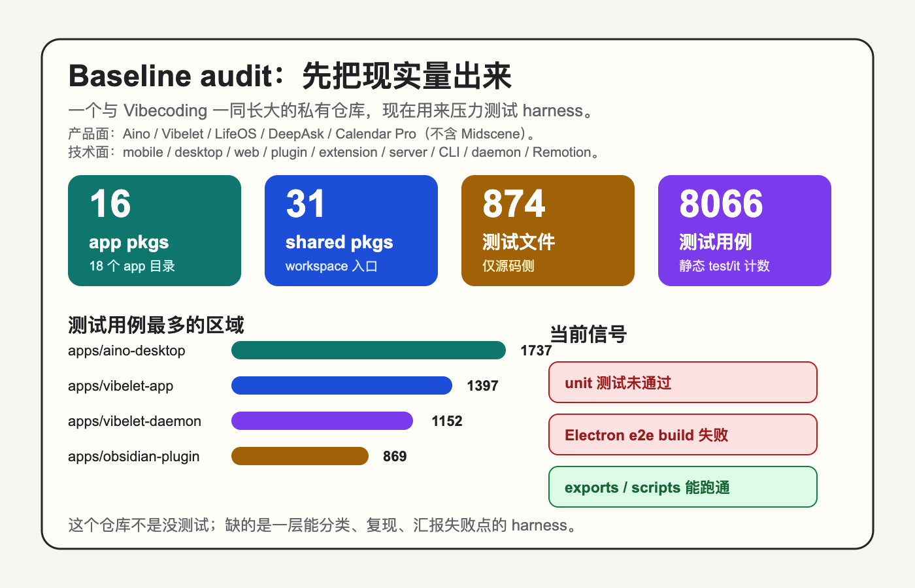The width and height of the screenshot is (915, 588).
Task: Select the green '16 app pkgs' card
Action: [x=154, y=231]
